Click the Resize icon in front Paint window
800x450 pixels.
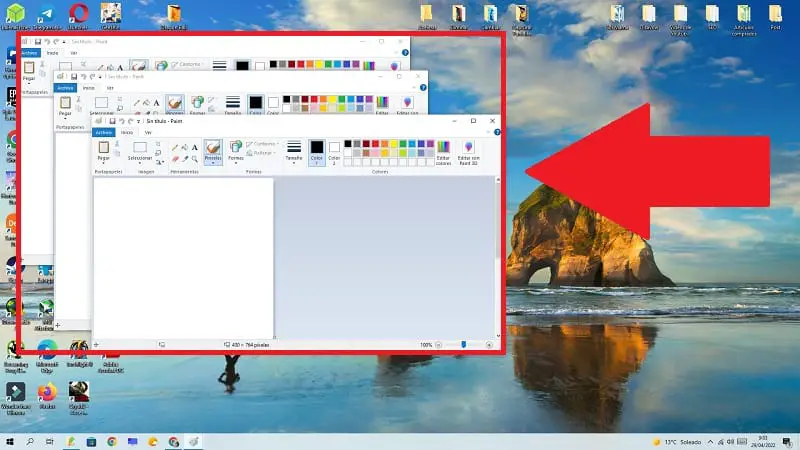point(158,153)
